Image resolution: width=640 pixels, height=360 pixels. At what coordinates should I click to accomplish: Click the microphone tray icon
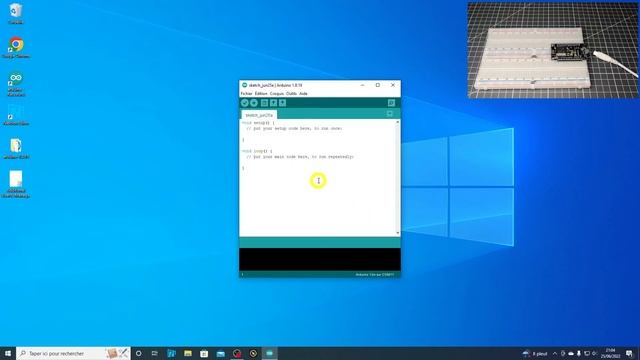579,353
